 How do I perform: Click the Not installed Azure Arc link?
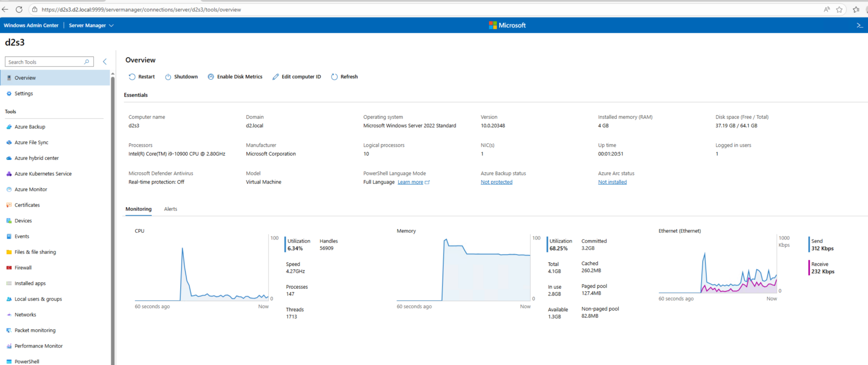[612, 182]
